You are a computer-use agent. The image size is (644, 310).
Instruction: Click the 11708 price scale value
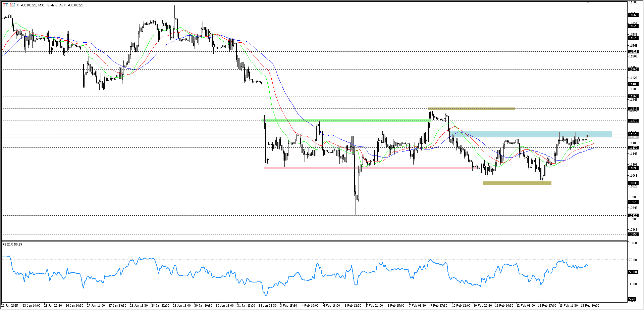tap(633, 2)
